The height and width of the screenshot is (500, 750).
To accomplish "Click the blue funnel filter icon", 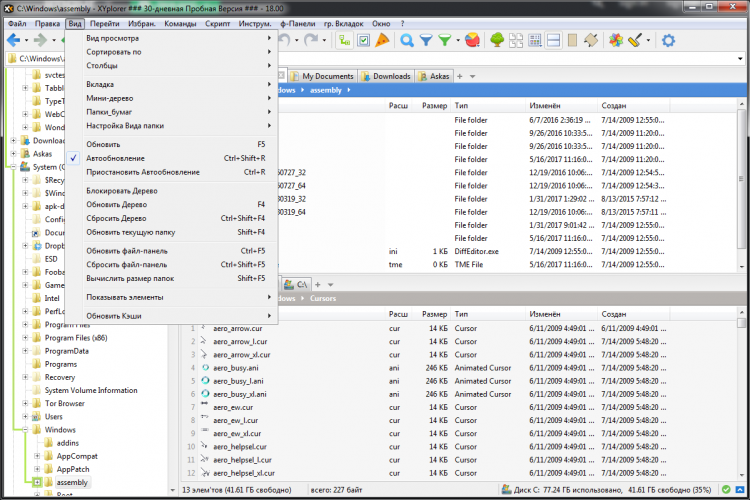I will click(426, 41).
